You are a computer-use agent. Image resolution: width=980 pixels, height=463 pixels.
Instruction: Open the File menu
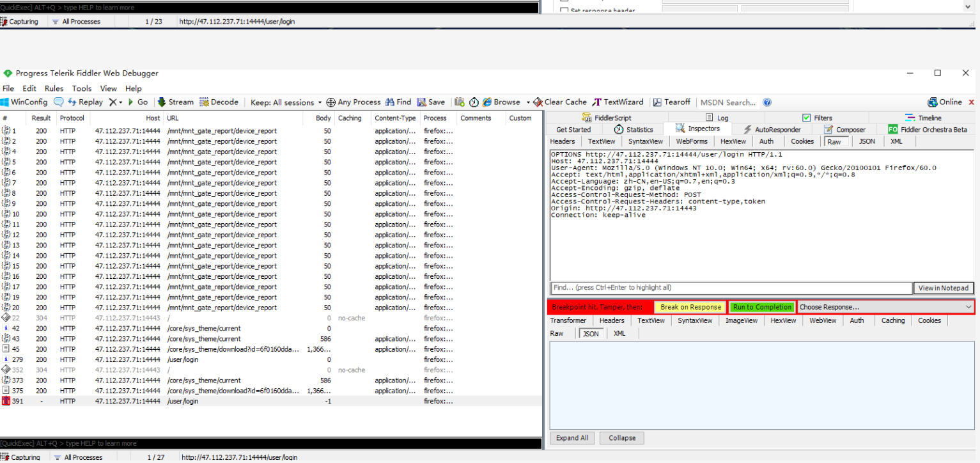[8, 88]
